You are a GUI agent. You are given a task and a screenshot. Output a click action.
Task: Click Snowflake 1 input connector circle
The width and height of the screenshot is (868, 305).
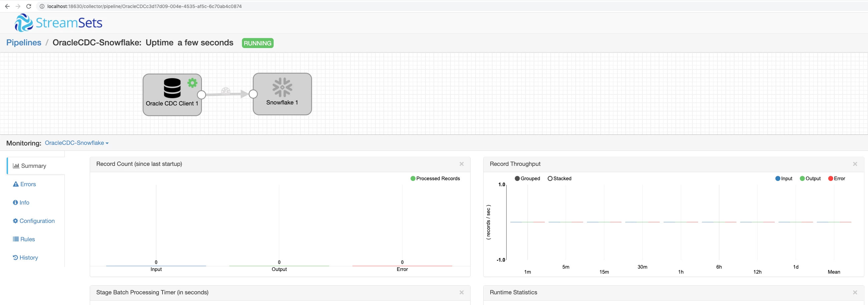tap(253, 94)
